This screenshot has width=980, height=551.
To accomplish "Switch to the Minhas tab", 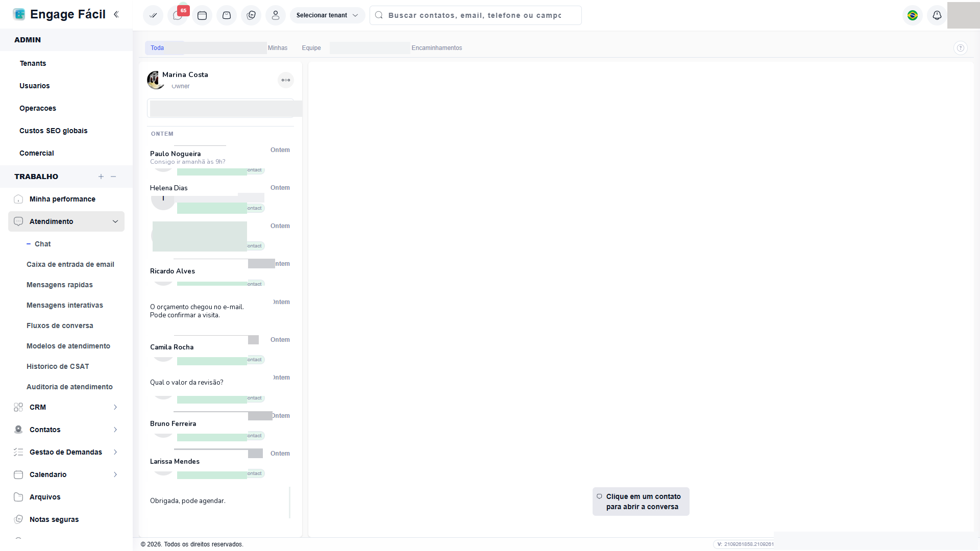I will click(278, 48).
